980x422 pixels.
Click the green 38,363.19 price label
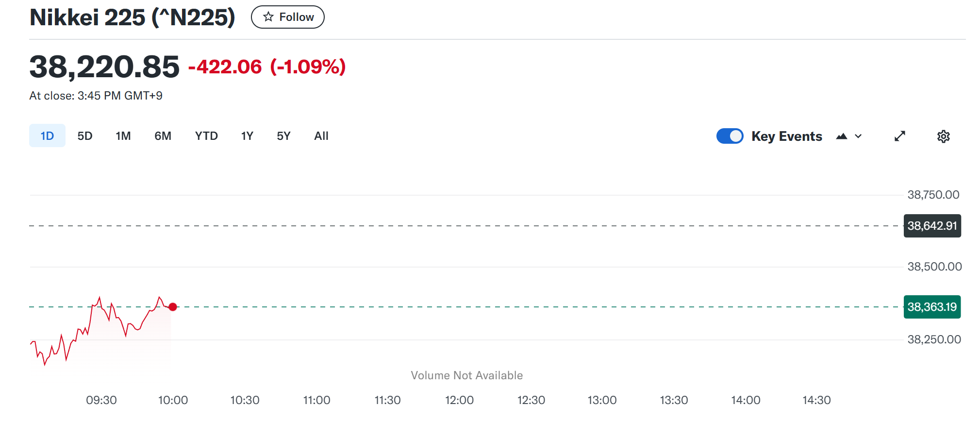pos(932,307)
